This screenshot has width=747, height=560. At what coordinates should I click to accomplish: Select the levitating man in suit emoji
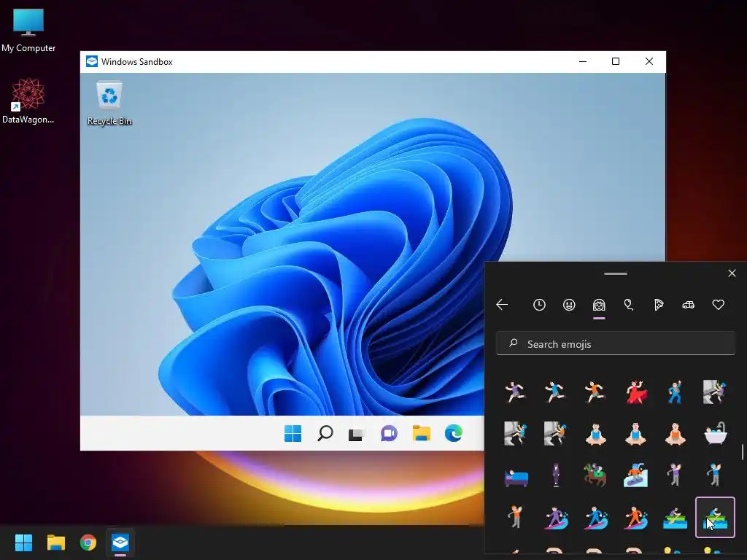(555, 475)
